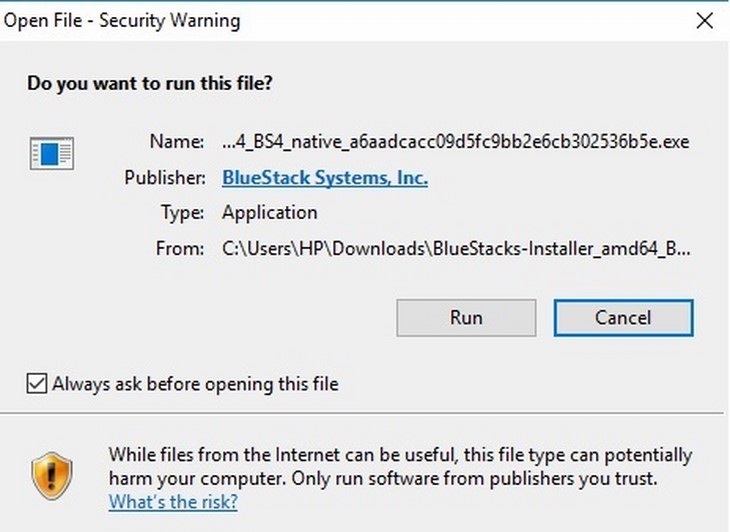Image resolution: width=730 pixels, height=532 pixels.
Task: Open the What's the risk? link
Action: pyautogui.click(x=173, y=502)
